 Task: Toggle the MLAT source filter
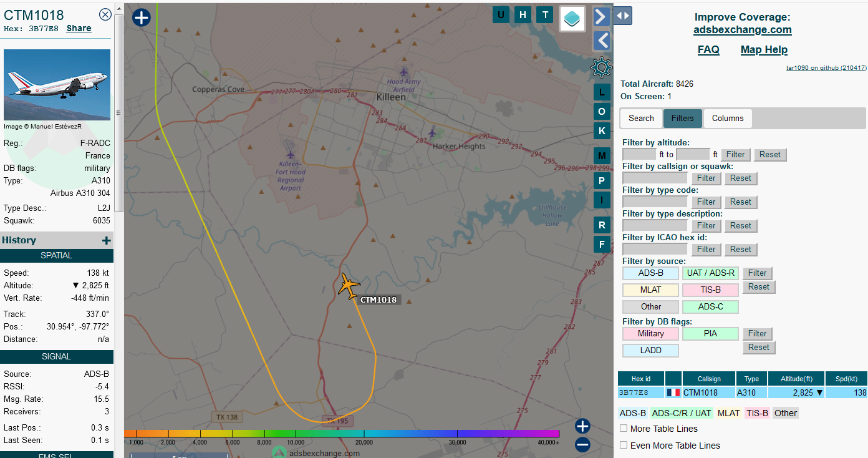coord(650,290)
